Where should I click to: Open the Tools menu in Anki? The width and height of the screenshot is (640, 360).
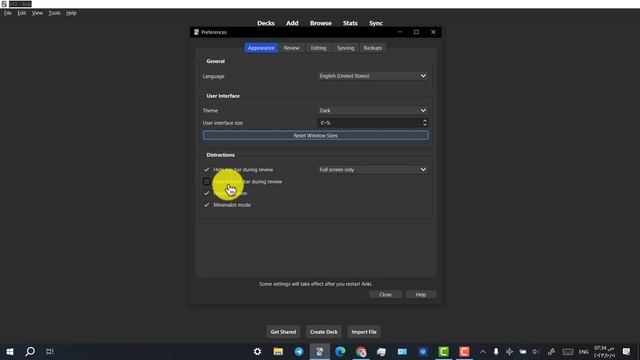pos(54,13)
